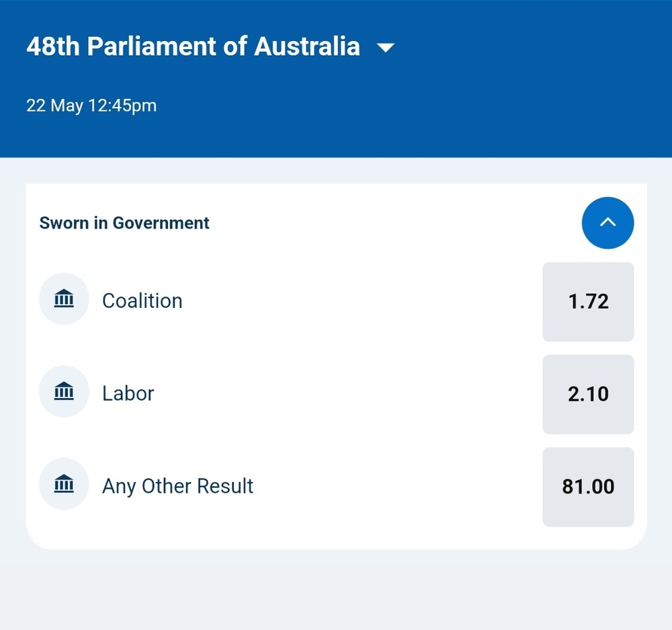Click the Labor building icon
The height and width of the screenshot is (630, 672).
[64, 391]
